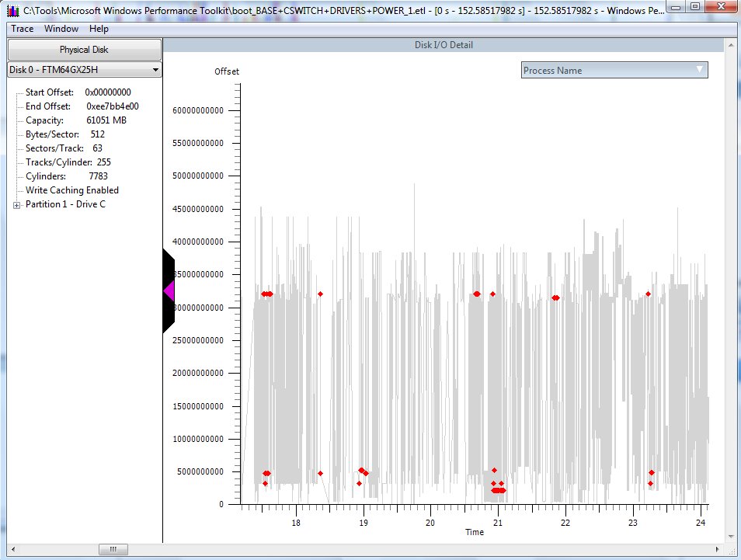Image resolution: width=741 pixels, height=560 pixels.
Task: Click the horizontal scrollbar thumb
Action: click(x=113, y=549)
